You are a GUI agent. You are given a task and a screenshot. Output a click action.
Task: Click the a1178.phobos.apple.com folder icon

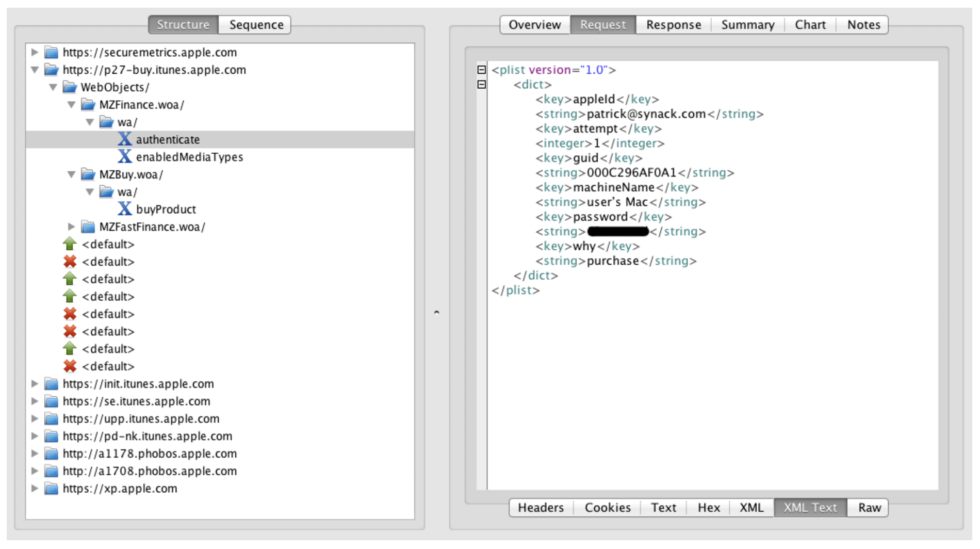pyautogui.click(x=51, y=454)
